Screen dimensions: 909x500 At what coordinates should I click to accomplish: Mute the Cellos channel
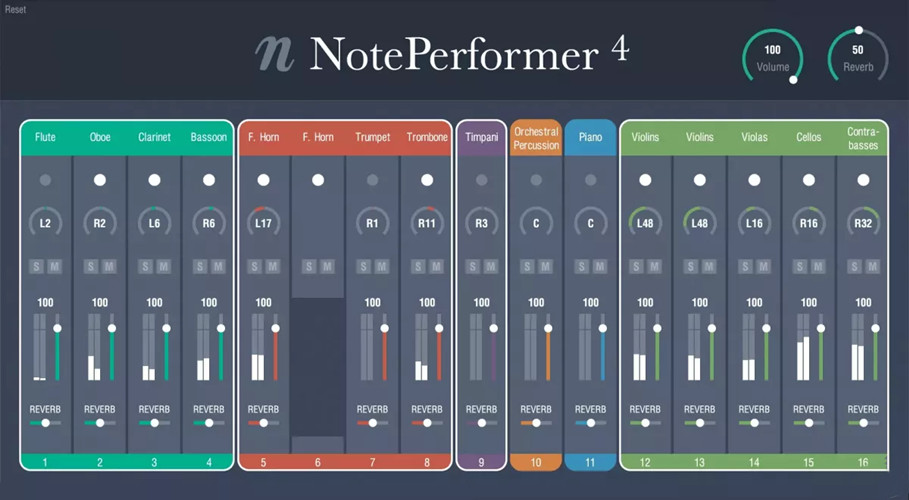tap(818, 266)
